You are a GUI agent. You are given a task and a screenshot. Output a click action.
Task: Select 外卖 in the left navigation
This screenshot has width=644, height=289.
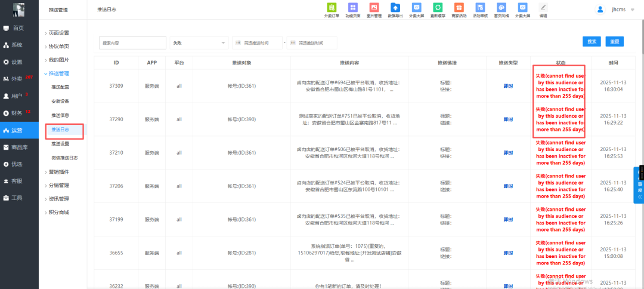tap(16, 79)
